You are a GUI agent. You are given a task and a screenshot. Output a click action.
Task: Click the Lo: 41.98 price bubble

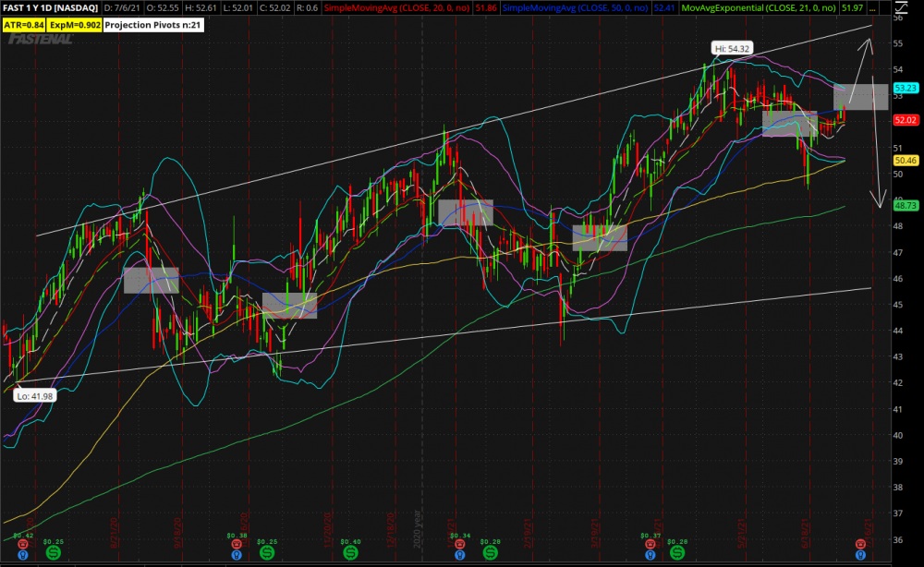33,396
